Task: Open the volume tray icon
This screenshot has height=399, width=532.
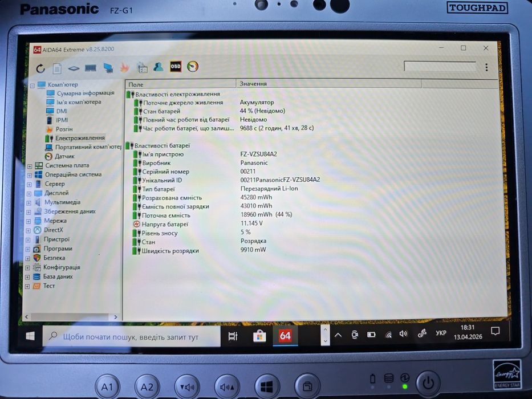Action: coord(403,334)
